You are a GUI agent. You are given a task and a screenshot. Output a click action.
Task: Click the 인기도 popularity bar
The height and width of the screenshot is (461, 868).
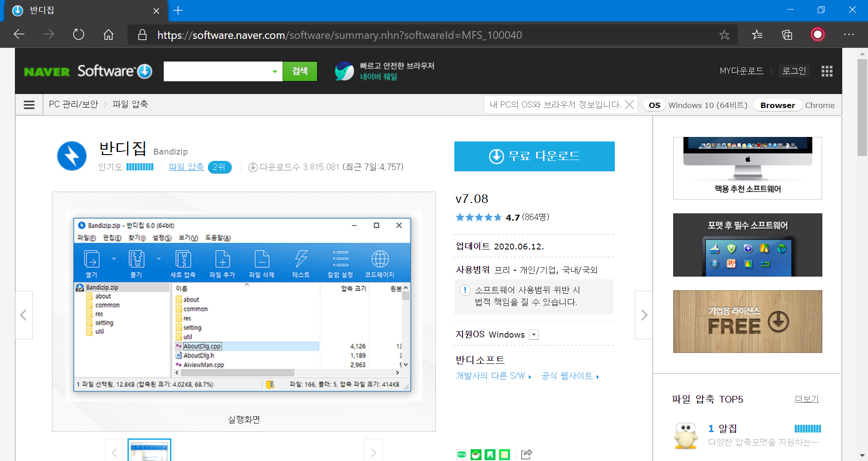click(140, 167)
